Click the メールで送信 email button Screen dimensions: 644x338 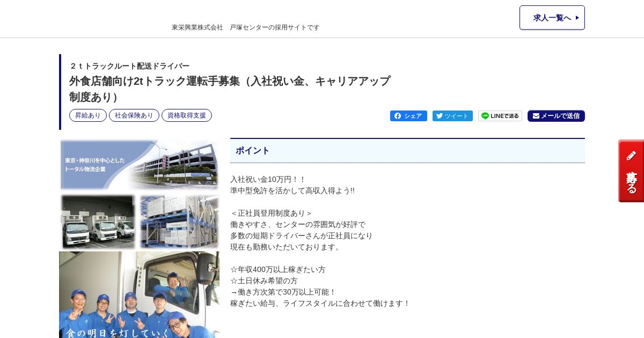coord(556,116)
